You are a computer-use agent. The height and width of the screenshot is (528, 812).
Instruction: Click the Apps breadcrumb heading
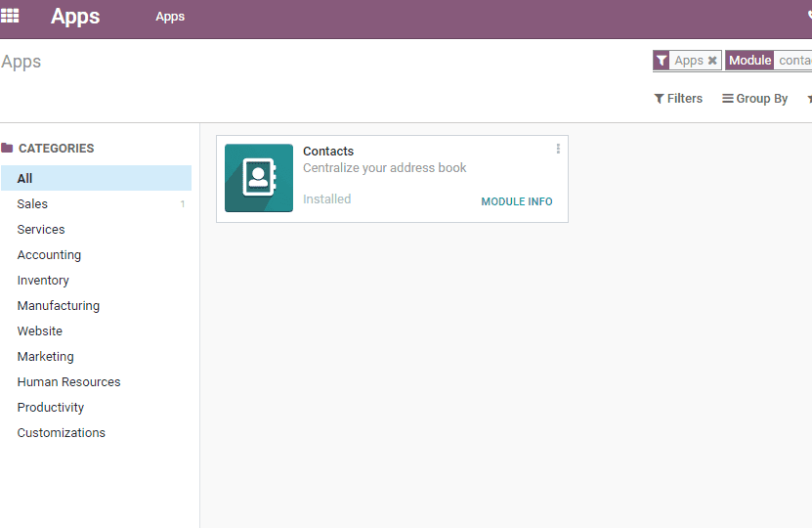coord(21,63)
